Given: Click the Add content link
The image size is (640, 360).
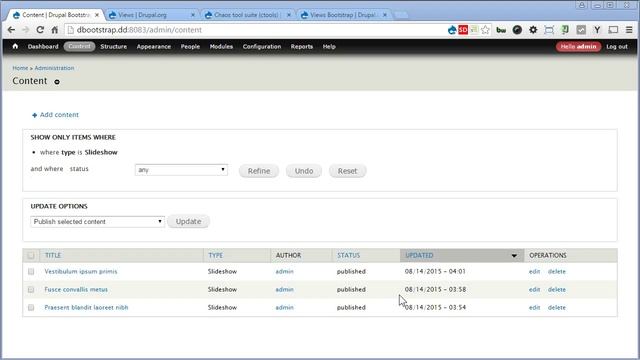Looking at the screenshot, I should pyautogui.click(x=59, y=115).
